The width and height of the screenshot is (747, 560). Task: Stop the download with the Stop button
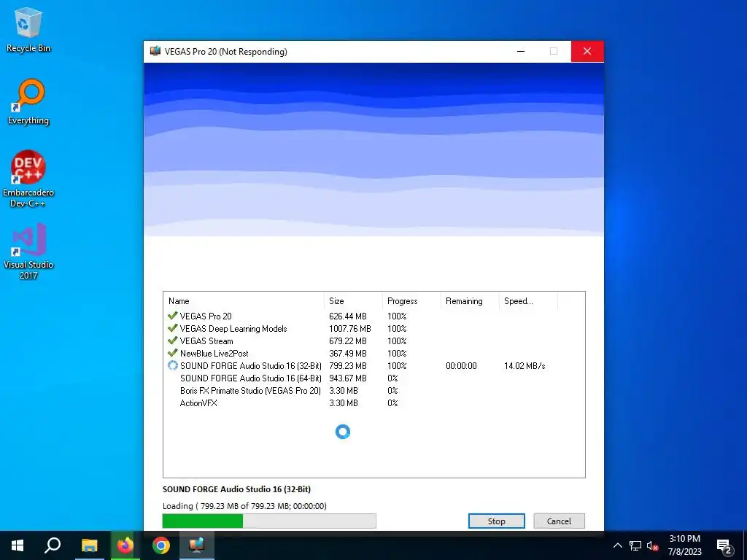[496, 521]
